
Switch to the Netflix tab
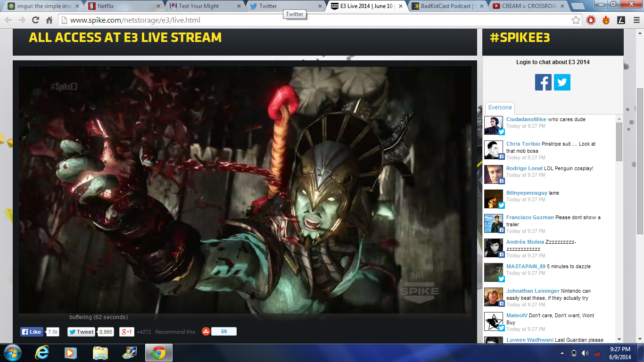[x=123, y=6]
